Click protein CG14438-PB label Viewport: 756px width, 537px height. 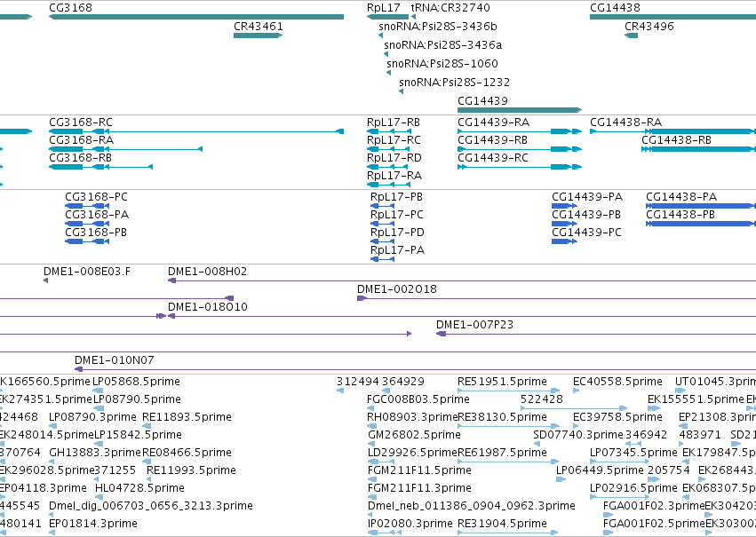click(680, 215)
